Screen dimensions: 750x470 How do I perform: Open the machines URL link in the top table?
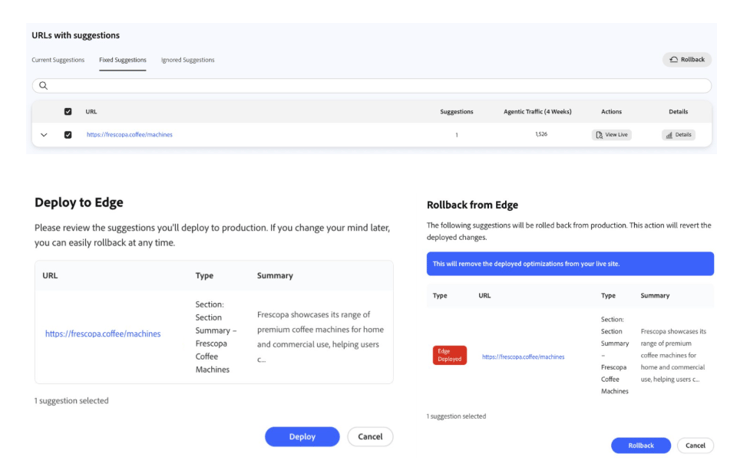point(129,135)
